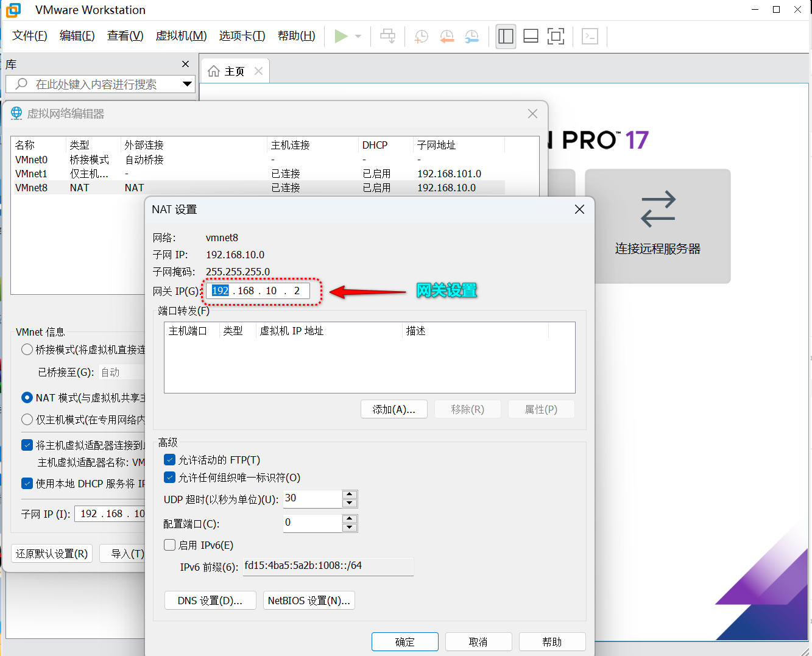Open the power options dropdown arrow
The height and width of the screenshot is (656, 812).
point(358,37)
